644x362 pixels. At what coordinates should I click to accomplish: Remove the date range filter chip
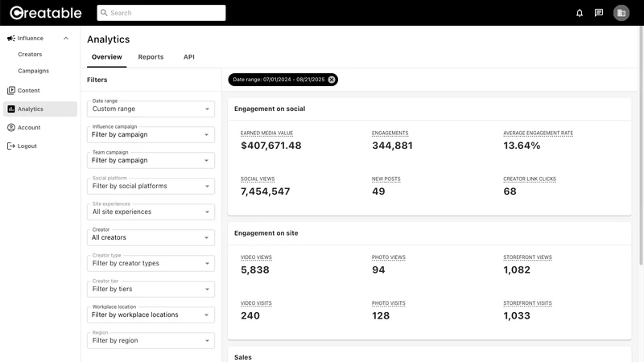tap(332, 80)
